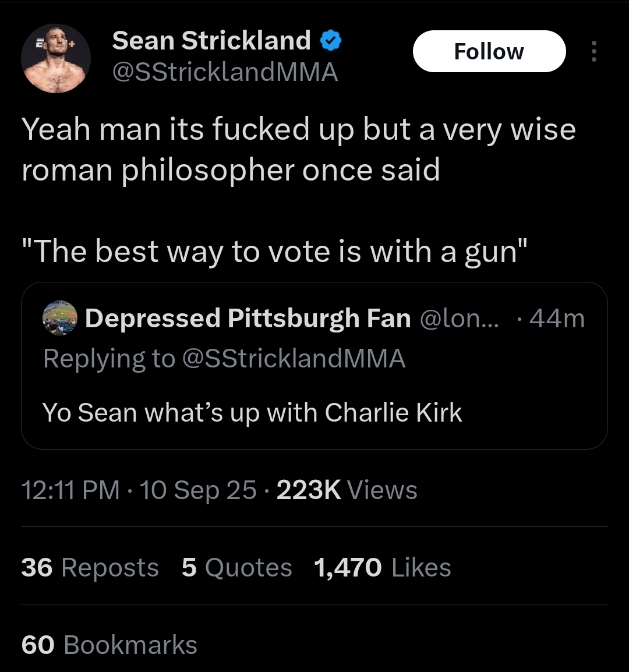This screenshot has height=672, width=629.
Task: Open Depressed Pittsburgh Fan avatar
Action: (x=60, y=318)
